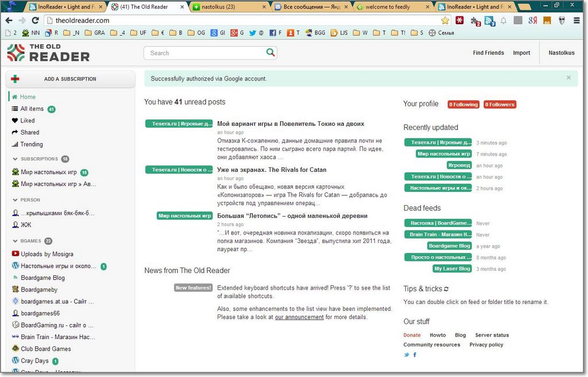This screenshot has height=377, width=588.
Task: Open the NN bookmark
Action: pyautogui.click(x=31, y=33)
